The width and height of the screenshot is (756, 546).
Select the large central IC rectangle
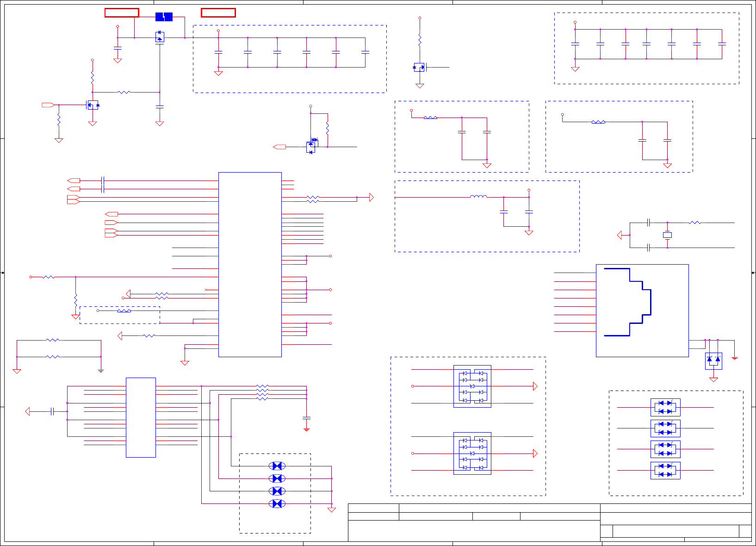[250, 265]
